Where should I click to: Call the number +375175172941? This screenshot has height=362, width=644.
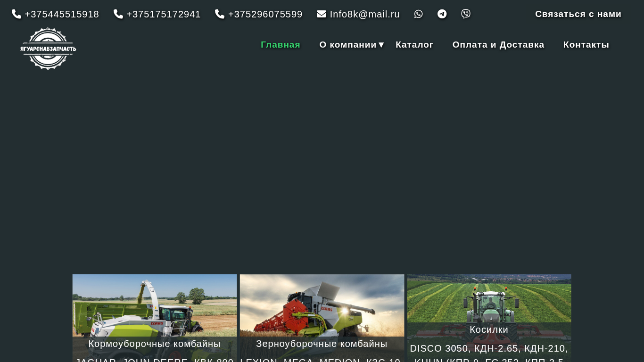click(x=164, y=14)
